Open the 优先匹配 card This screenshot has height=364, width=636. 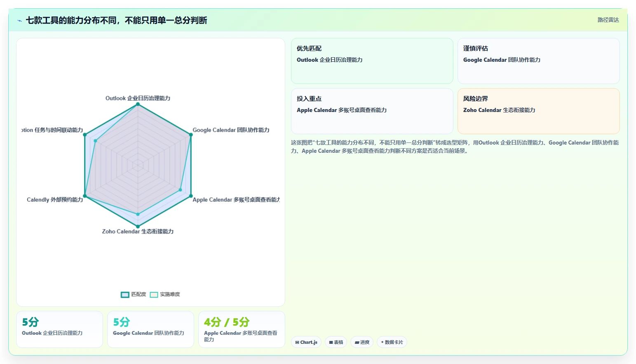[372, 61]
